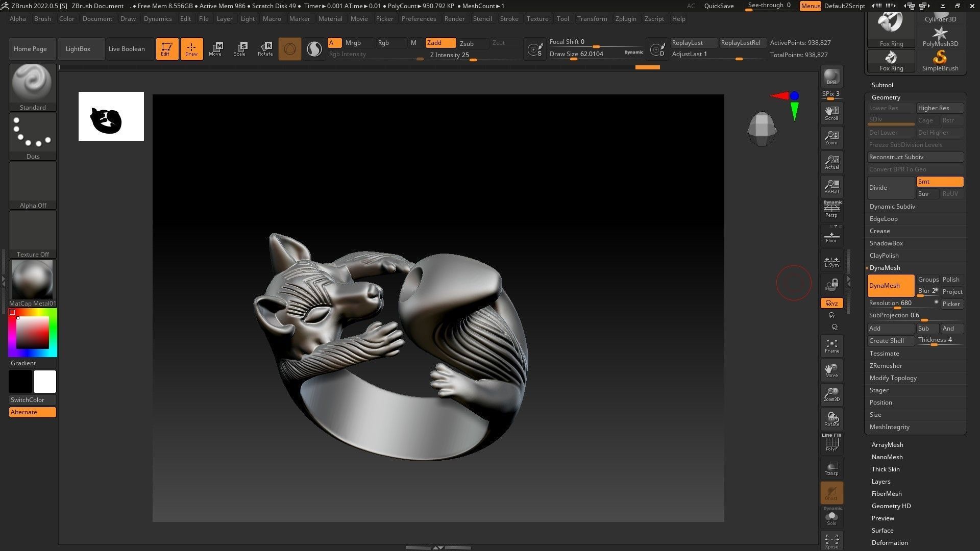
Task: Toggle the Smt smooth option
Action: (940, 182)
